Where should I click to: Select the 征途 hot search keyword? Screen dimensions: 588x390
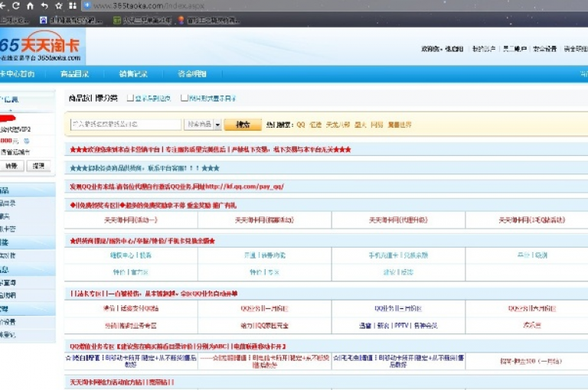pos(315,125)
